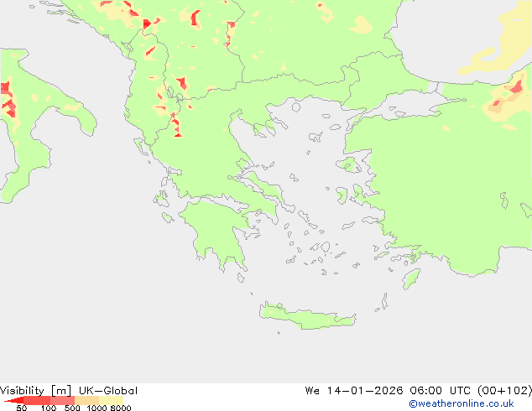Click the legend value '50'

point(21,408)
